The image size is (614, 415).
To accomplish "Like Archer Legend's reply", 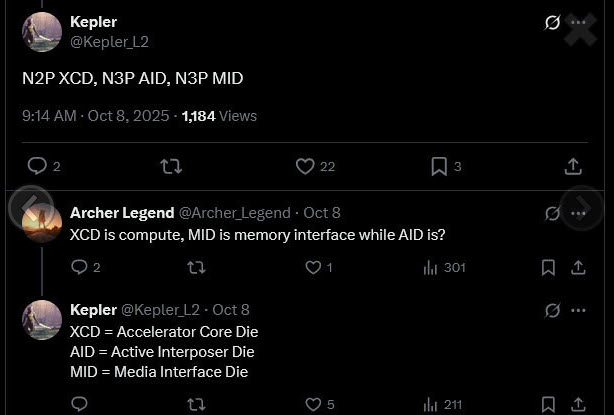I will point(313,267).
